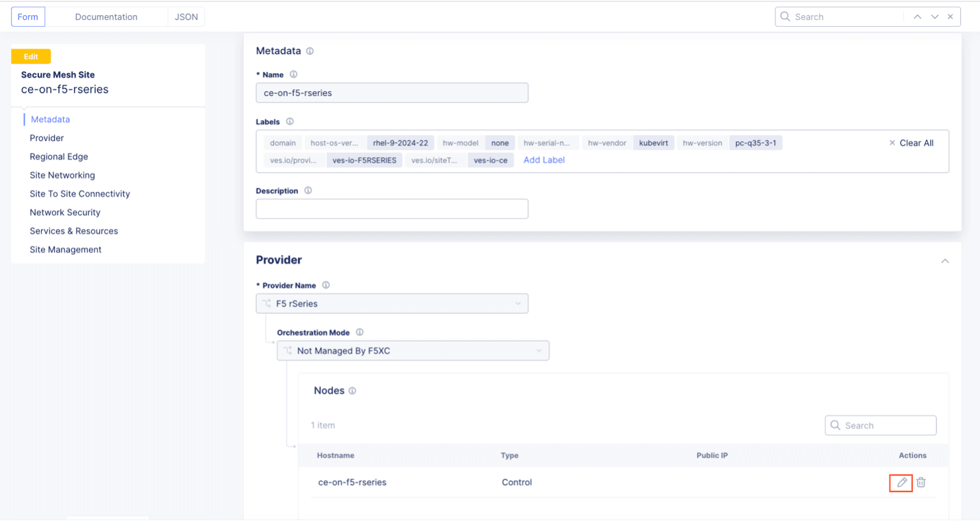Screen dimensions: 980x523
Task: Switch to the Form tab
Action: 28,17
